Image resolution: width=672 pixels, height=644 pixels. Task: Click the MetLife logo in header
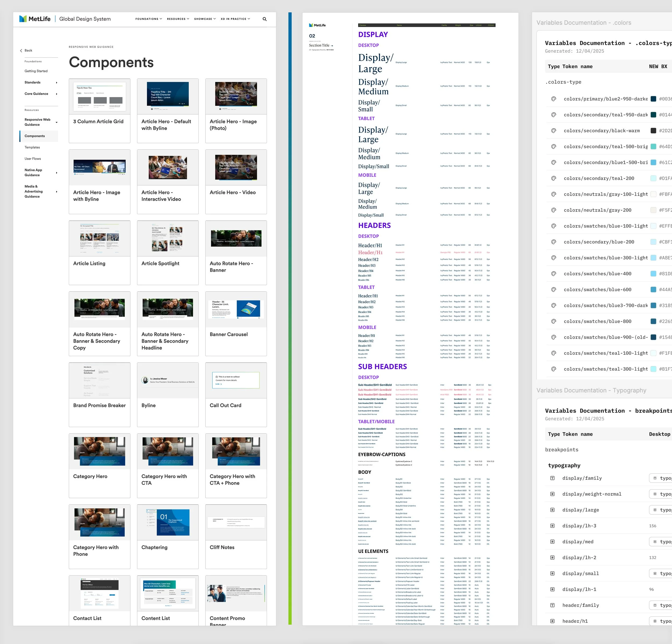[35, 19]
